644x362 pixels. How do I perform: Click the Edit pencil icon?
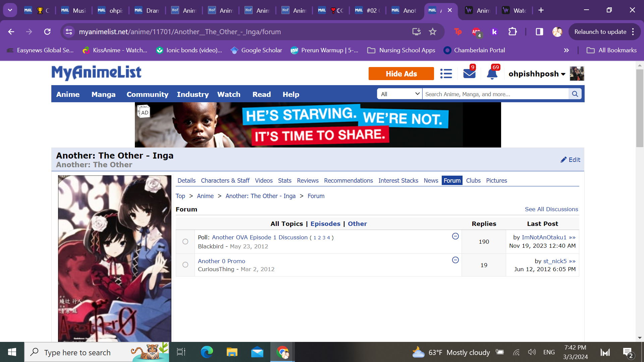coord(563,160)
